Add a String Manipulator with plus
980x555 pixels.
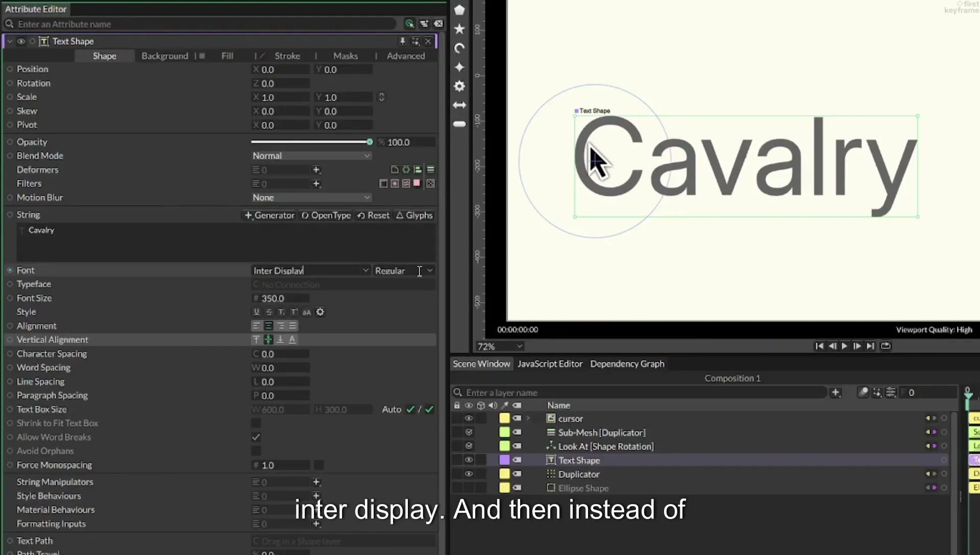pyautogui.click(x=316, y=482)
